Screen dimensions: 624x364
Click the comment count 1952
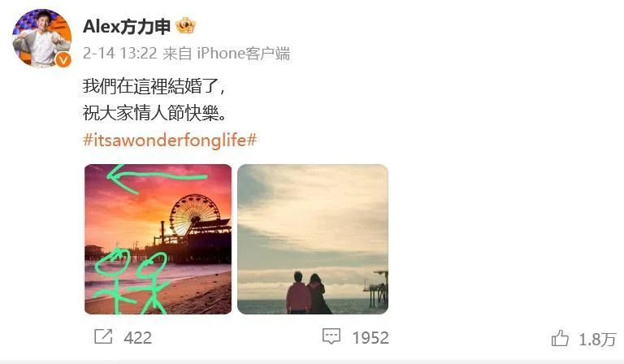(370, 338)
